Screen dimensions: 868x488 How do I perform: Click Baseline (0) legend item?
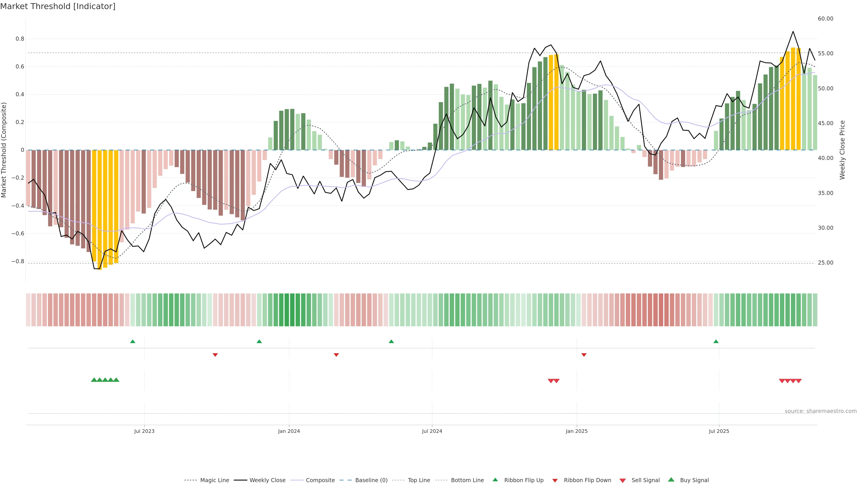click(371, 480)
